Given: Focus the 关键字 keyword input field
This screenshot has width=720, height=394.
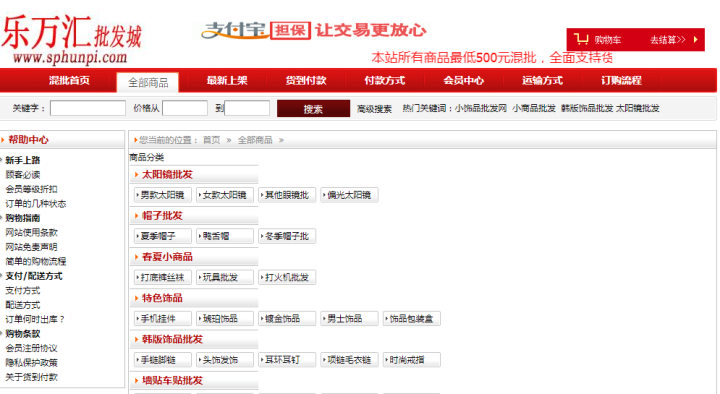Looking at the screenshot, I should [x=88, y=108].
